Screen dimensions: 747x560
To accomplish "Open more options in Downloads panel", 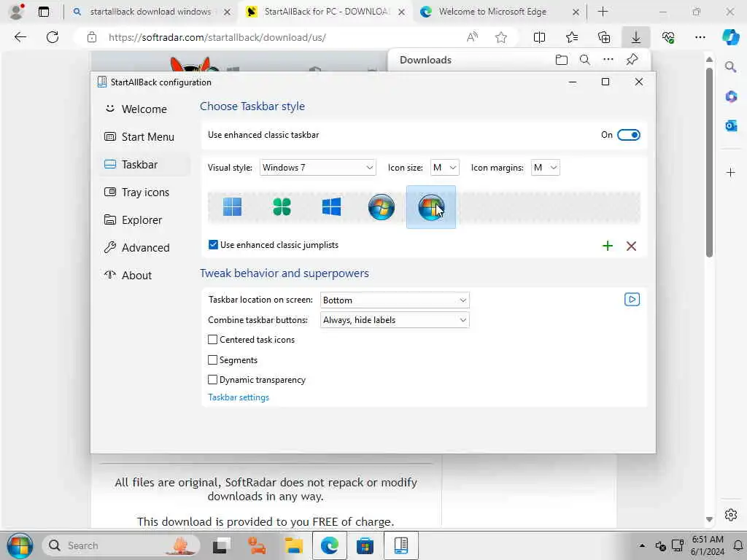I will point(608,60).
